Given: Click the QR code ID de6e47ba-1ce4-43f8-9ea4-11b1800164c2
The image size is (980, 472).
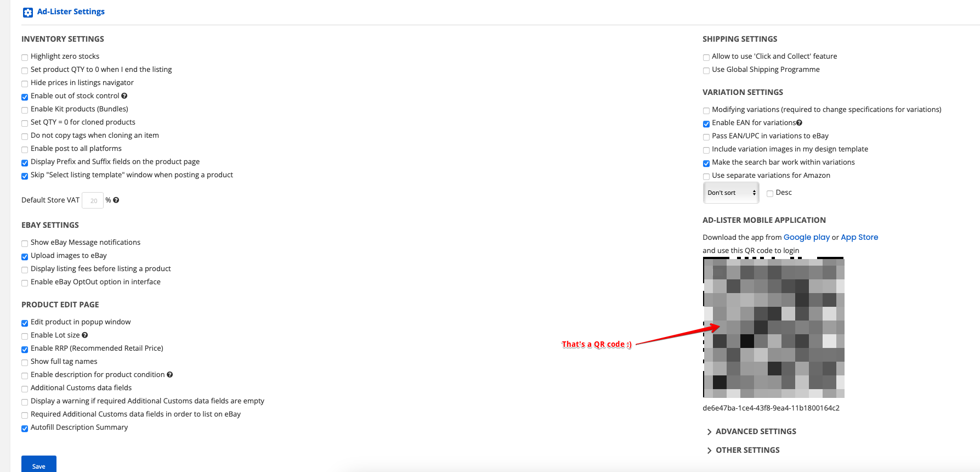Looking at the screenshot, I should point(771,408).
